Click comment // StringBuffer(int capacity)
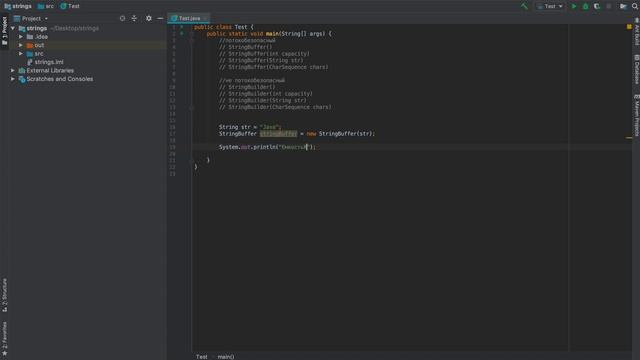This screenshot has width=640, height=360. (x=264, y=53)
